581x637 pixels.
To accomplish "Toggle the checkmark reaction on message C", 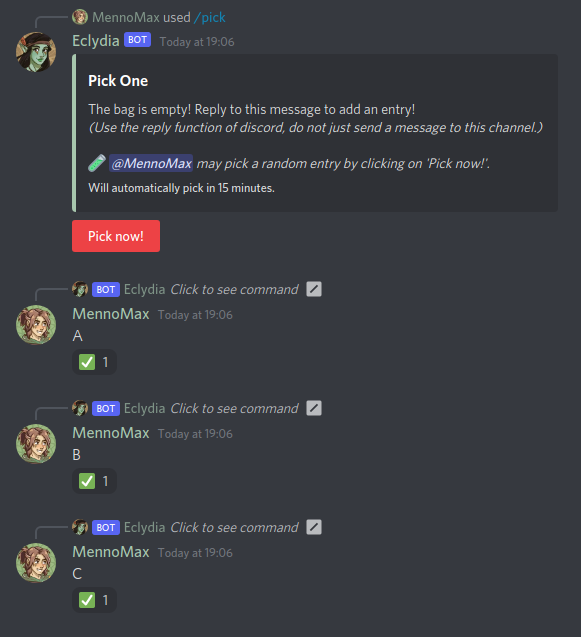I will [x=94, y=600].
